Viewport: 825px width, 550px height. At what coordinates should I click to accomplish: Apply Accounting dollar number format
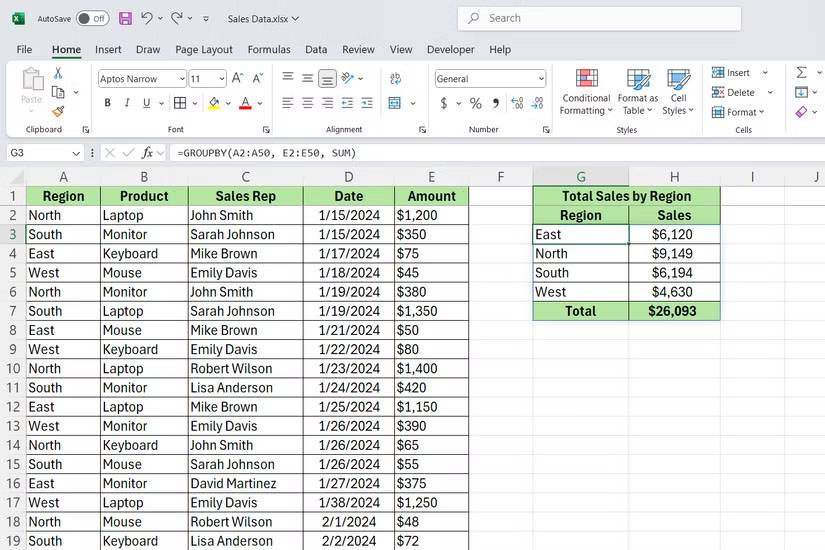[x=444, y=103]
